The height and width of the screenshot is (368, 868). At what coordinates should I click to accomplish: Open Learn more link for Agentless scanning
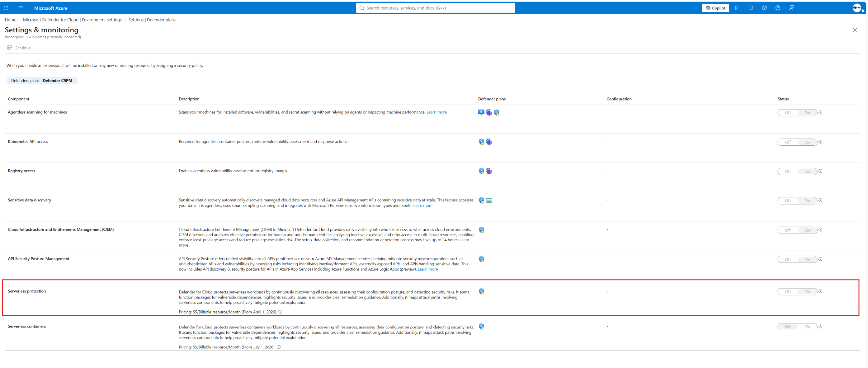[436, 112]
